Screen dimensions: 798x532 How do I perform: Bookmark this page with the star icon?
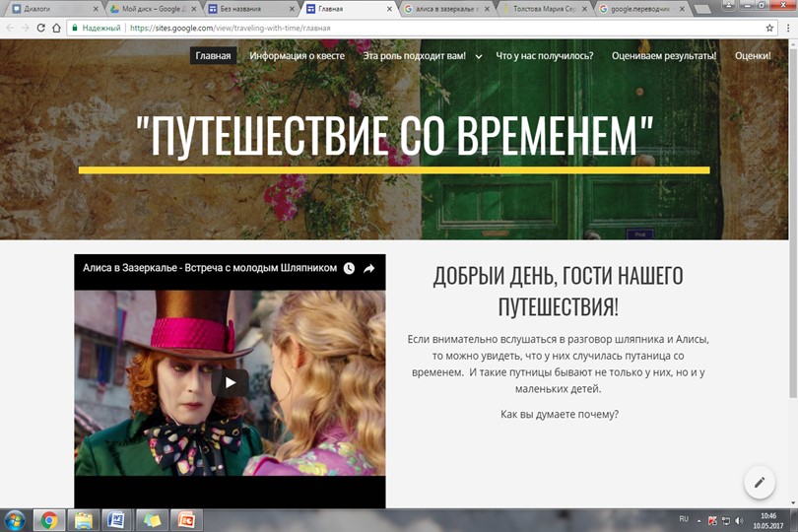point(769,28)
